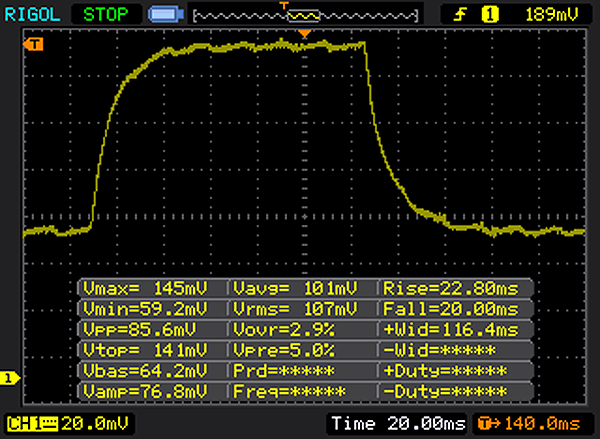Click the 20.0mV vertical scale value
The image size is (600, 439).
pos(95,424)
